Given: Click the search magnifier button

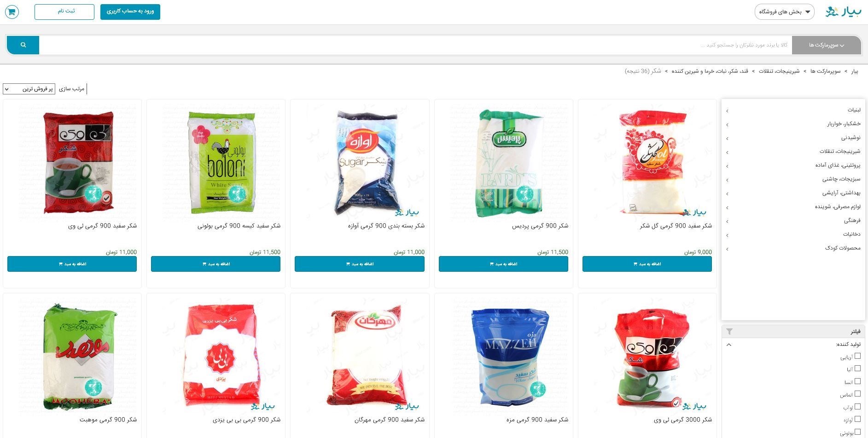Looking at the screenshot, I should coord(23,45).
